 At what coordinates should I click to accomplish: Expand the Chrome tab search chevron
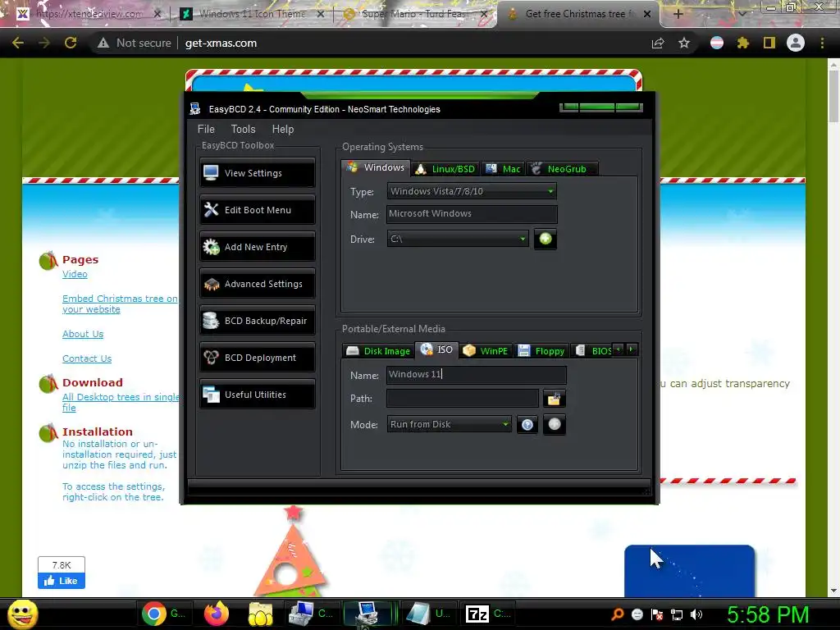click(742, 14)
